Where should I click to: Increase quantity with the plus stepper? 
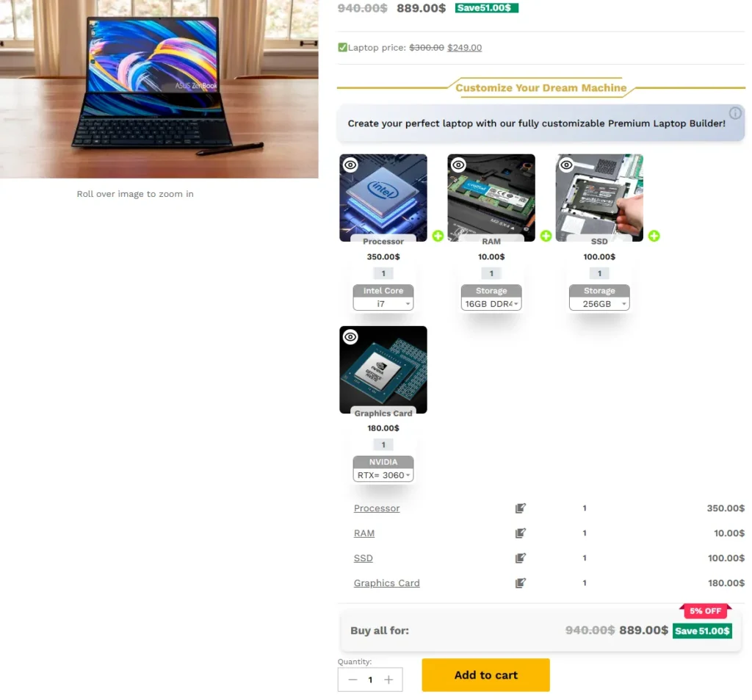pos(389,680)
